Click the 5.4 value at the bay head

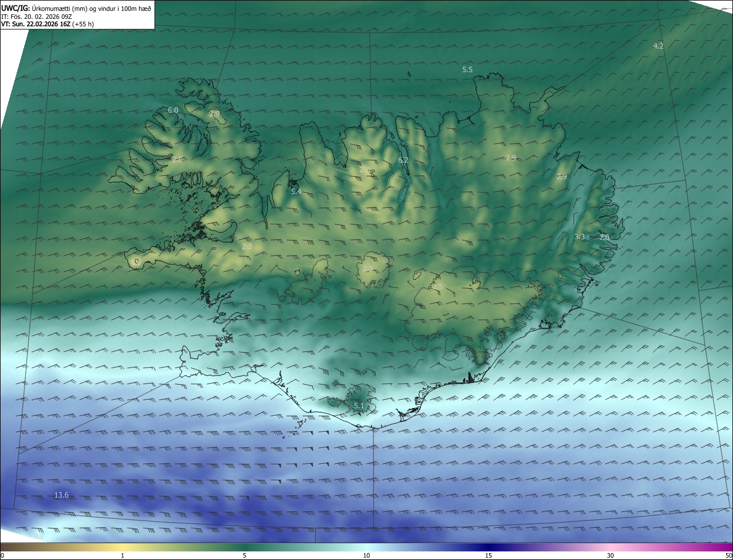(295, 191)
